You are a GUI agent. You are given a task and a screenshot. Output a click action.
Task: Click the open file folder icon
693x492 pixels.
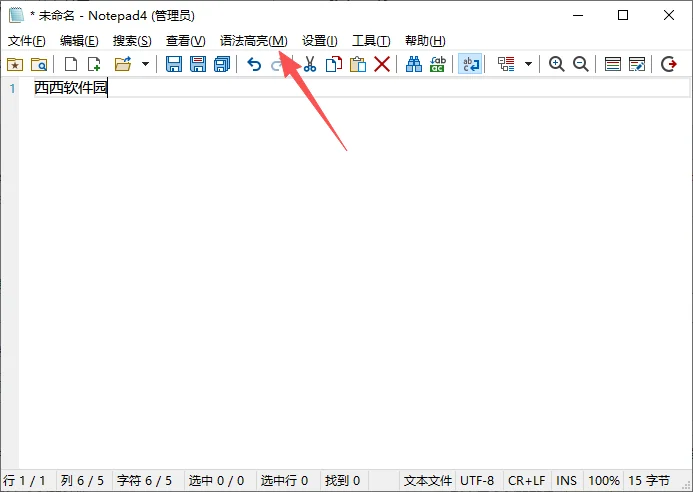pos(123,65)
